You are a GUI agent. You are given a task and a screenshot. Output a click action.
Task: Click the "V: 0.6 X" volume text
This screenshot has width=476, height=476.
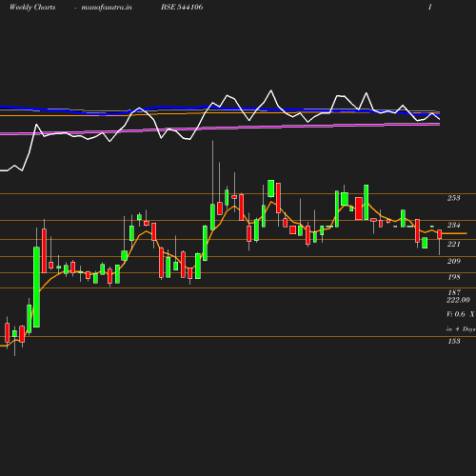tap(461, 314)
